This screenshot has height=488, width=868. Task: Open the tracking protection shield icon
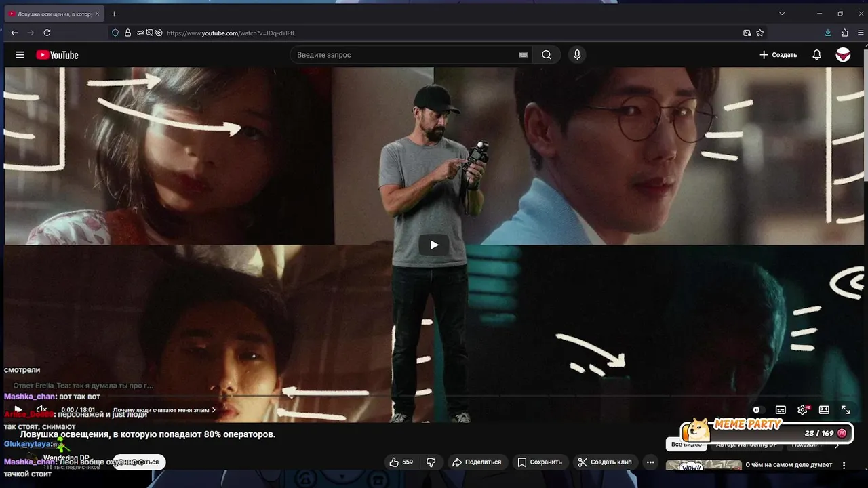[x=115, y=33]
